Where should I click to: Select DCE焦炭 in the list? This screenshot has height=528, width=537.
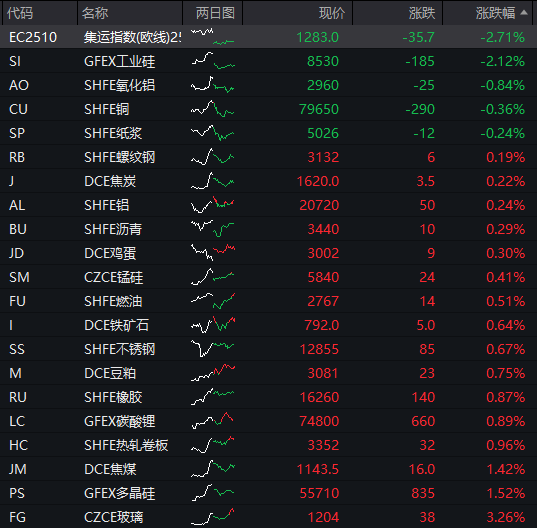point(110,181)
